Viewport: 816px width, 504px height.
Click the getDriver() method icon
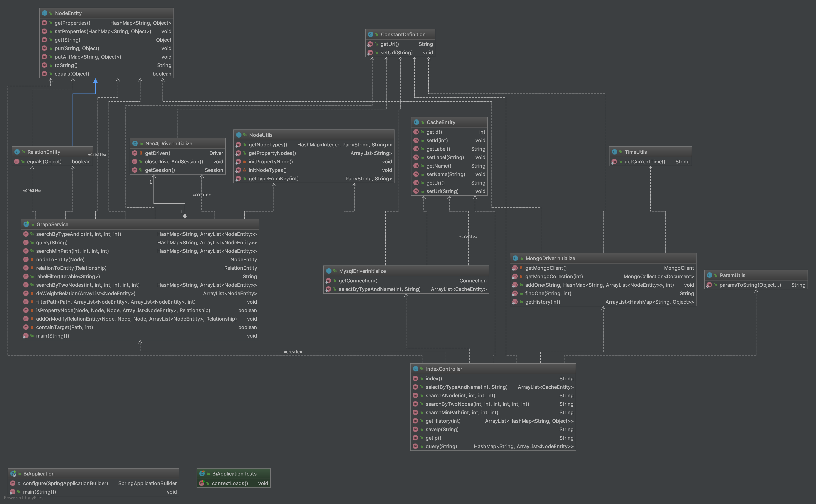click(x=135, y=153)
